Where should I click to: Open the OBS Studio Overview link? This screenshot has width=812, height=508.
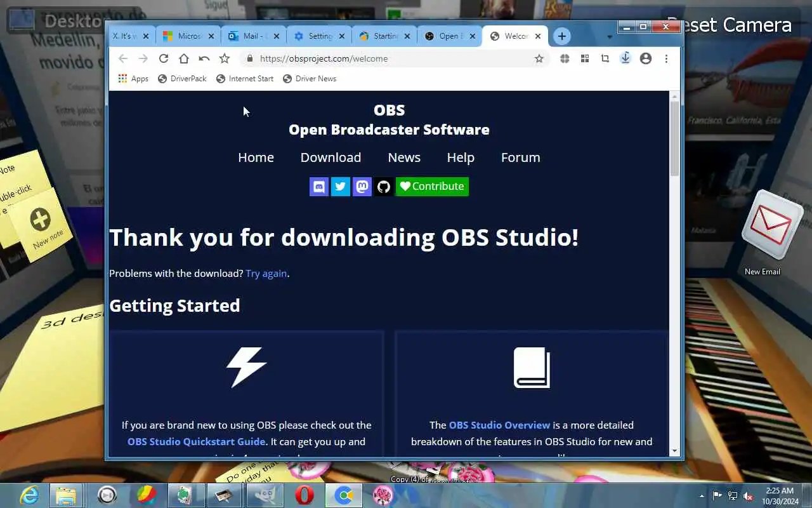[x=499, y=425]
